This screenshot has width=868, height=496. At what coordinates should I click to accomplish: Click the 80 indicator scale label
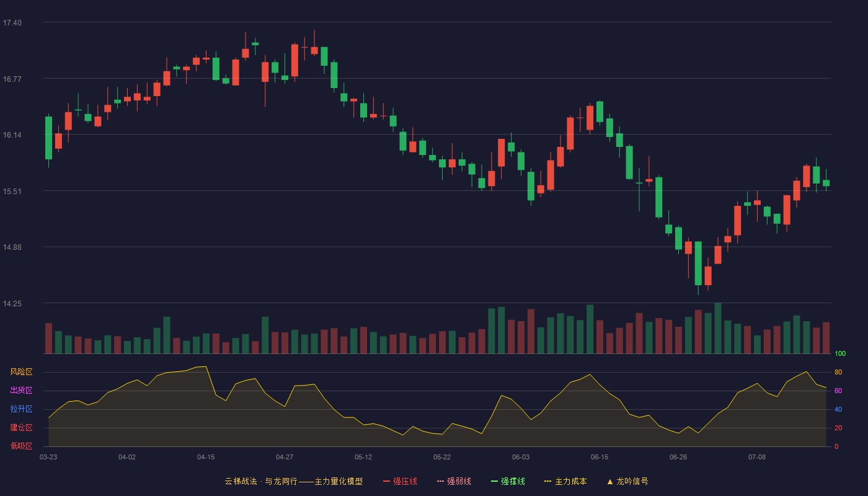pos(838,373)
